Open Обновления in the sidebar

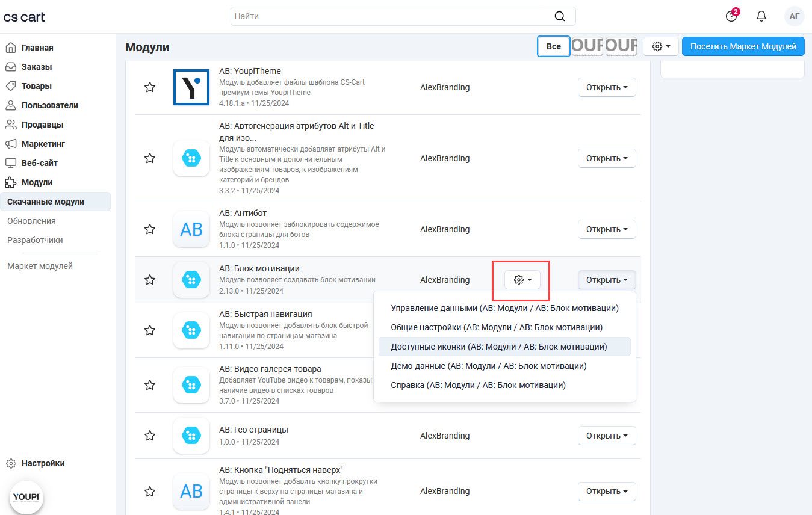pos(31,221)
